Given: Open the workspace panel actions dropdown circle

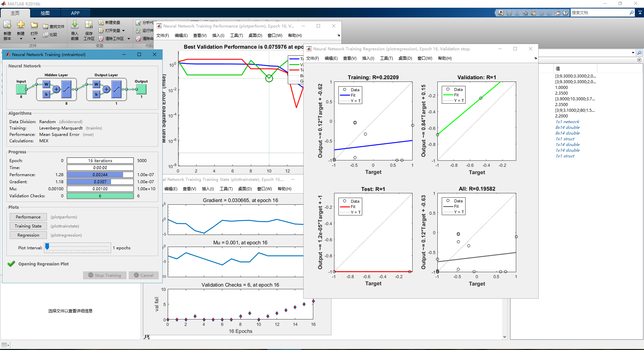Looking at the screenshot, I should 639,60.
